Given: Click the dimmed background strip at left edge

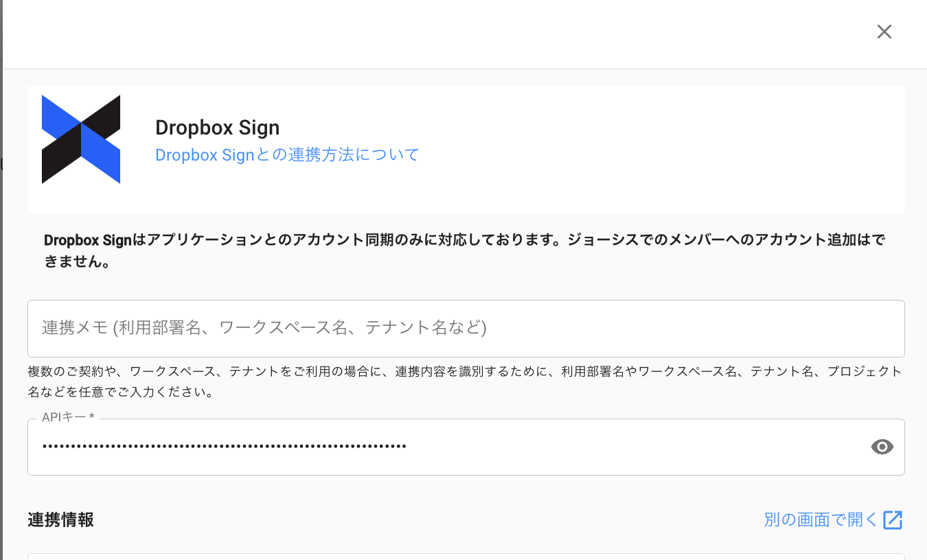Looking at the screenshot, I should point(1,275).
